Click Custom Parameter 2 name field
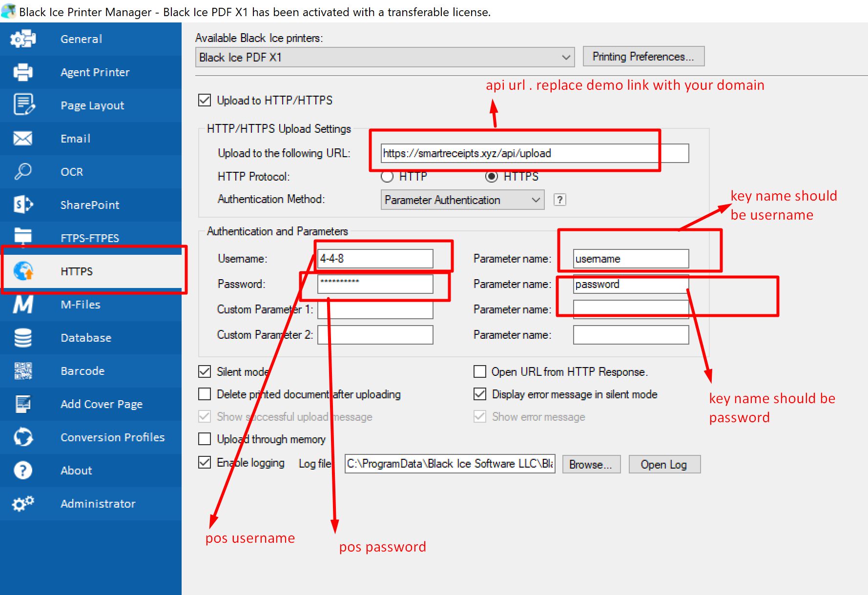The height and width of the screenshot is (595, 868). [631, 335]
